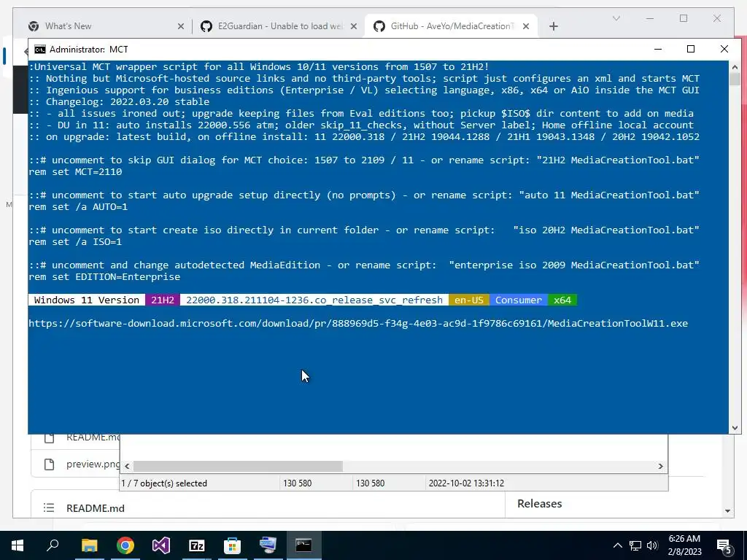The image size is (747, 560).
Task: Switch to the What's New browser tab
Action: (105, 26)
